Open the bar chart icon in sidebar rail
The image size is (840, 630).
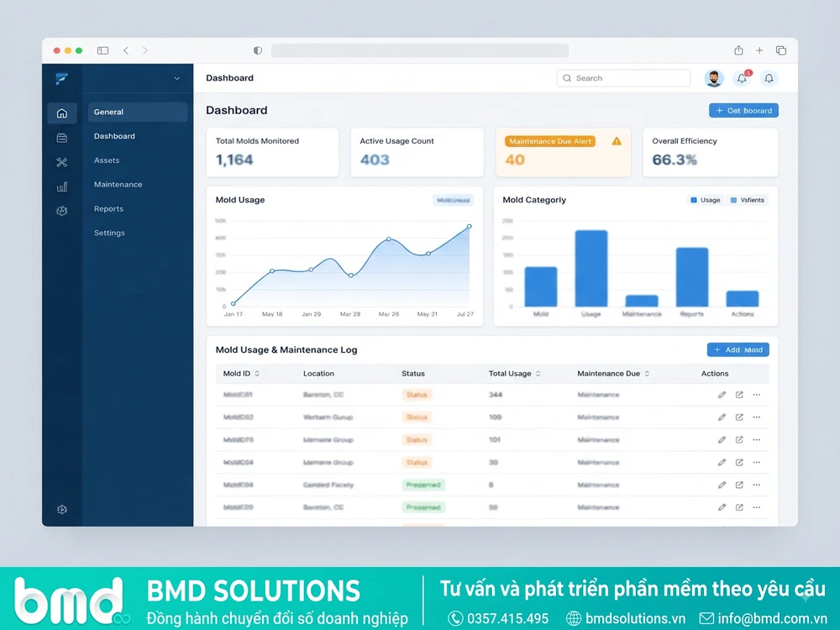click(x=62, y=186)
